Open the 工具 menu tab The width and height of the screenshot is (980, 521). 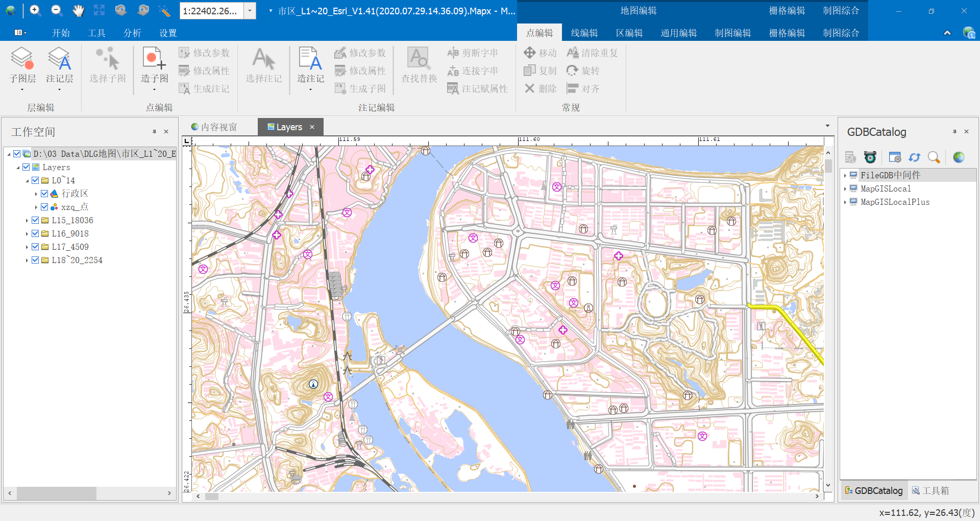[x=96, y=33]
